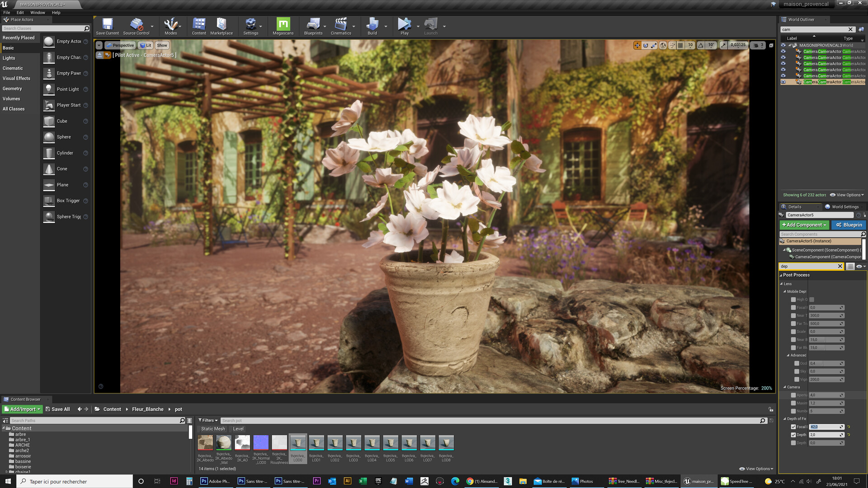Expand the Filters dropdown in Content Browser

(x=208, y=421)
